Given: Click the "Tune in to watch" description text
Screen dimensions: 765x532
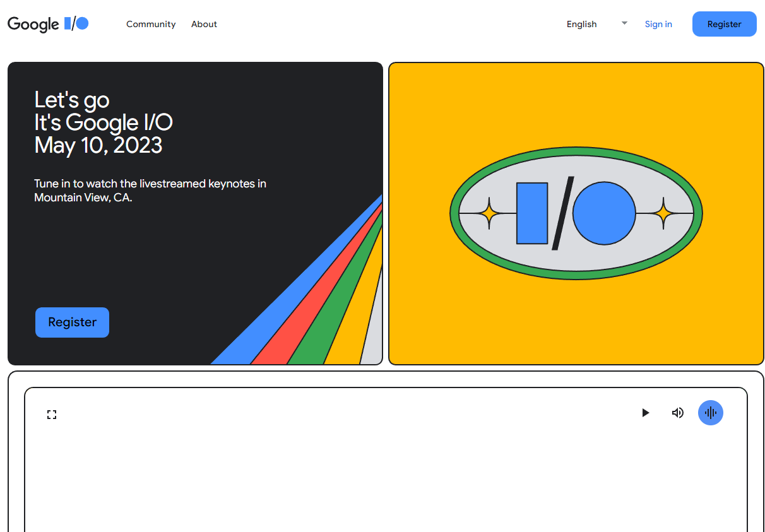Looking at the screenshot, I should pyautogui.click(x=150, y=191).
